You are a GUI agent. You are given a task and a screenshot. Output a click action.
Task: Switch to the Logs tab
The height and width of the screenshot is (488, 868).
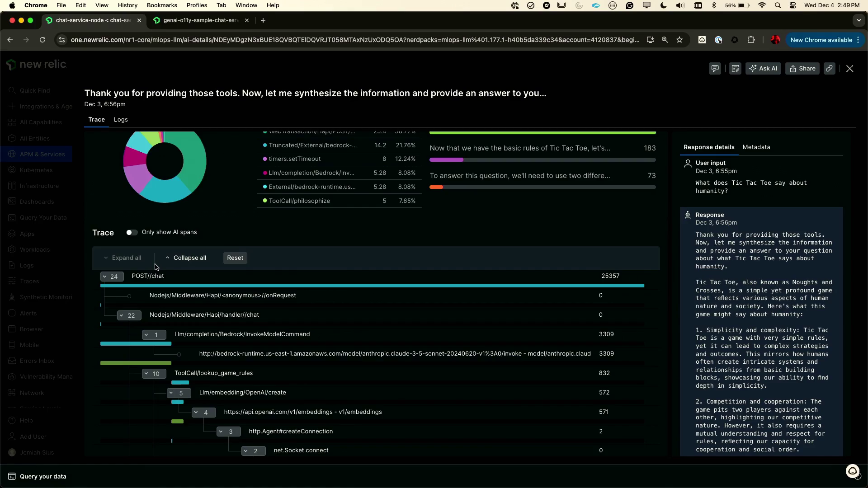[121, 119]
